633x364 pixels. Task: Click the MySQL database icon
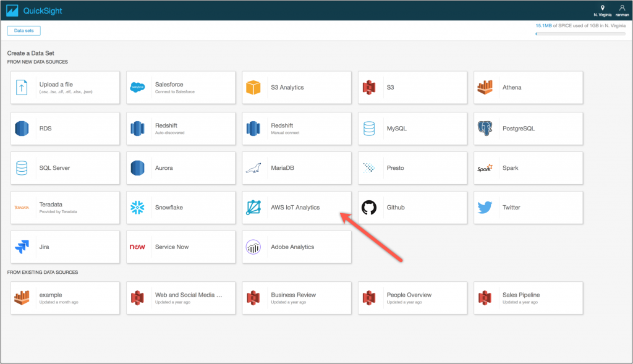tap(369, 129)
